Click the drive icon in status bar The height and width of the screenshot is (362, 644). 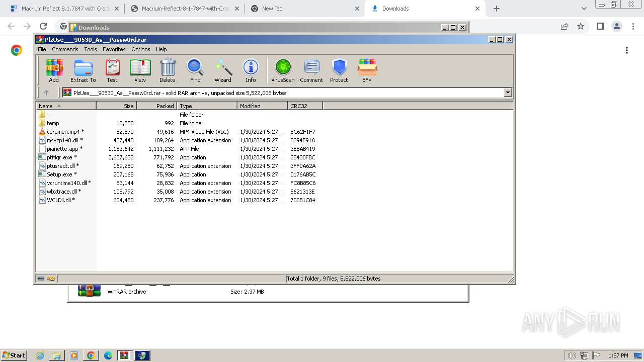(x=42, y=279)
